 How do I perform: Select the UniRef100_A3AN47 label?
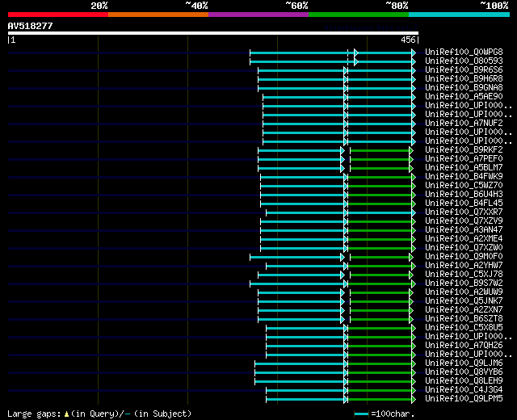click(x=464, y=229)
